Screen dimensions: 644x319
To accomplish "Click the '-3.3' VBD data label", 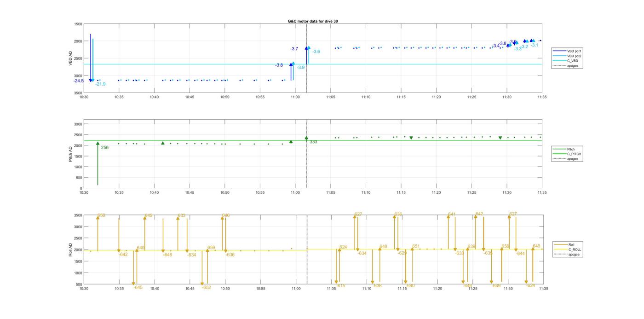I will 517,49.
